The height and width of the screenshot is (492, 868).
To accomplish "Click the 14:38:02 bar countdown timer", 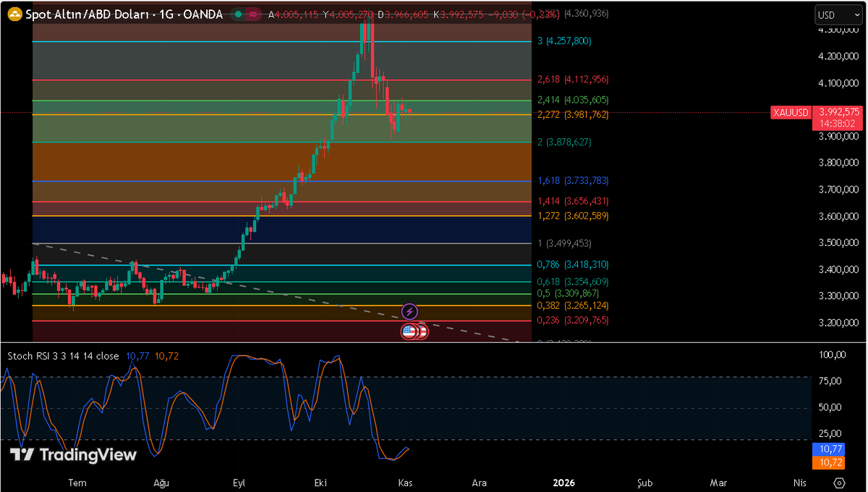I will (839, 124).
